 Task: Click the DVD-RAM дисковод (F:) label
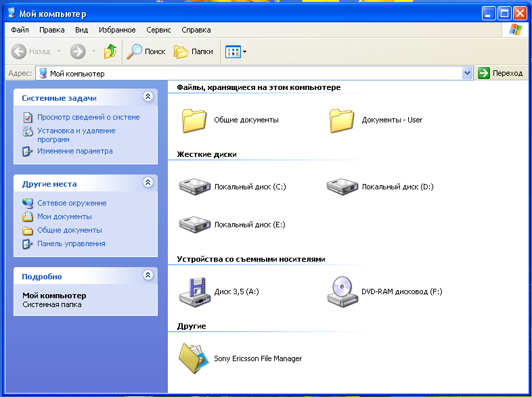click(x=402, y=291)
